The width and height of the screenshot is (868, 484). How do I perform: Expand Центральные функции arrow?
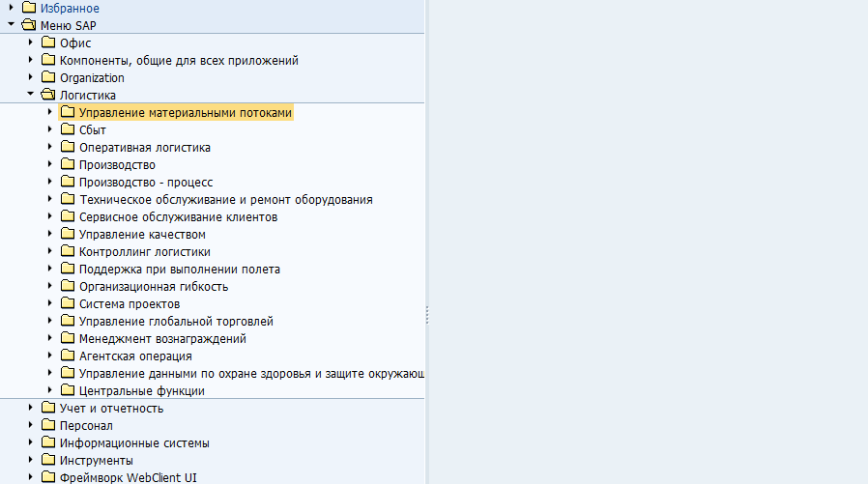50,390
